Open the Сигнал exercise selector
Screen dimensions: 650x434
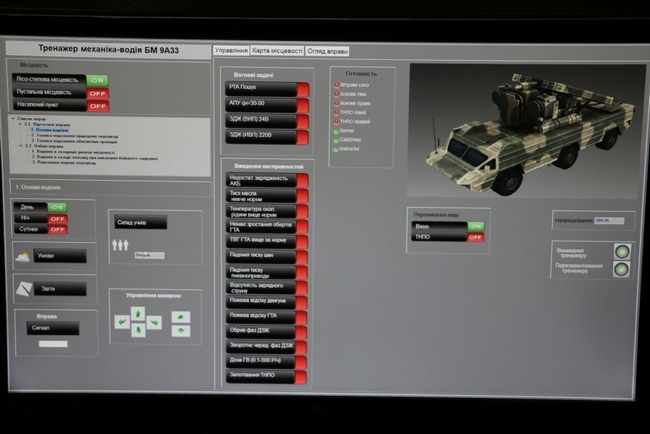tap(58, 327)
